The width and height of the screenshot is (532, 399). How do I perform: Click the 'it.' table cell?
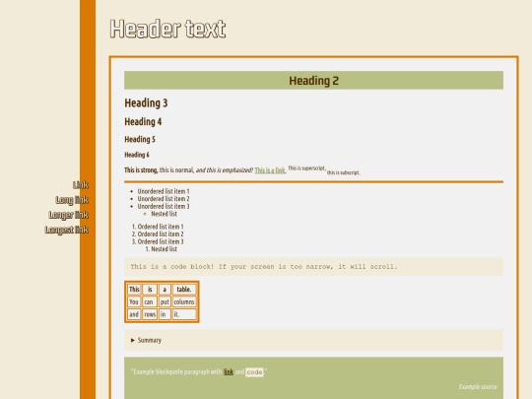(x=184, y=314)
